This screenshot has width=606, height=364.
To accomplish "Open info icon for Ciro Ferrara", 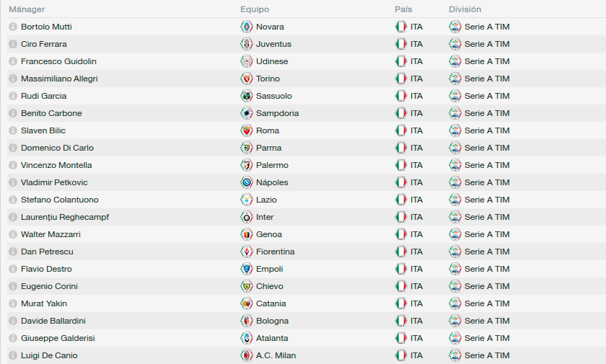I will pos(13,44).
